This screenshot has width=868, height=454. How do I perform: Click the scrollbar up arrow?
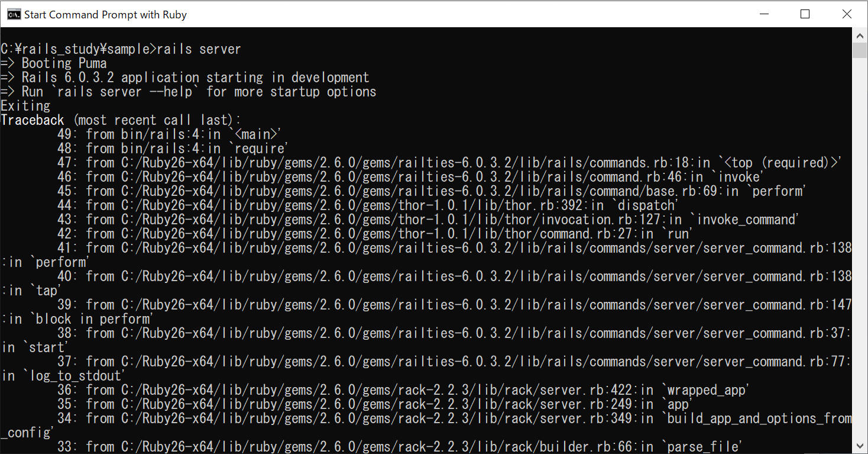(860, 35)
